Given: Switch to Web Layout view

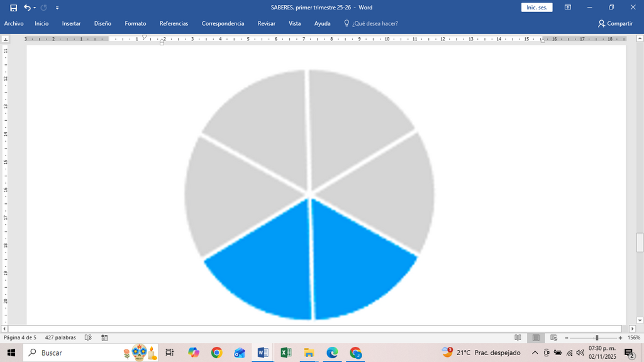Looking at the screenshot, I should [553, 337].
